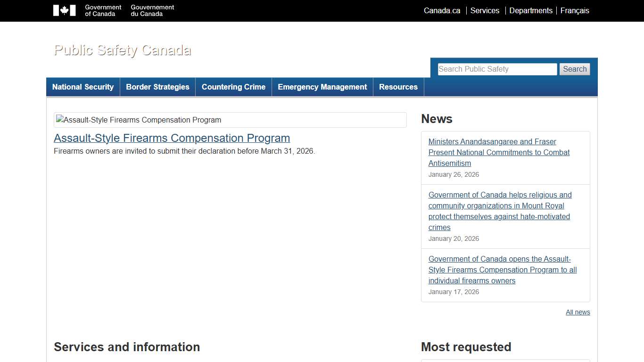
Task: Switch language to Français
Action: [575, 10]
